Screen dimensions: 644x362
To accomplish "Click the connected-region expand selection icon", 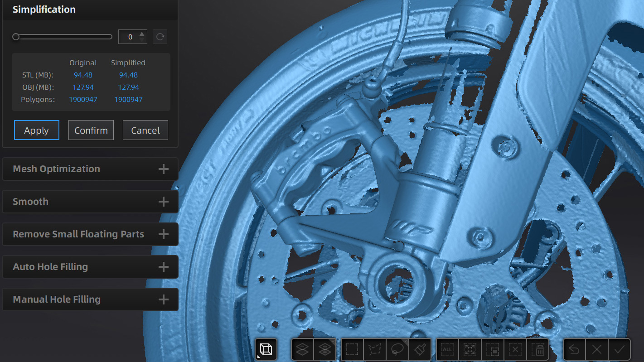I will point(470,349).
